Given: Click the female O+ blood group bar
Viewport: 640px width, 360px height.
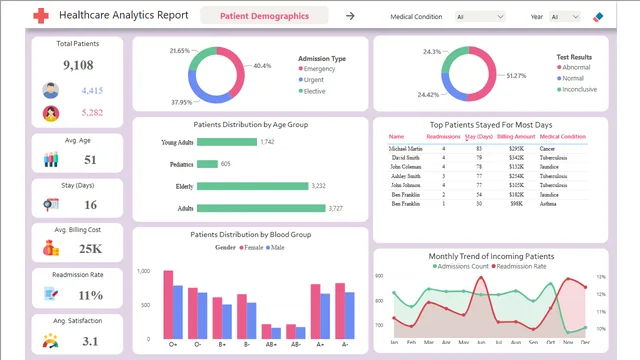Looking at the screenshot, I should (168, 304).
